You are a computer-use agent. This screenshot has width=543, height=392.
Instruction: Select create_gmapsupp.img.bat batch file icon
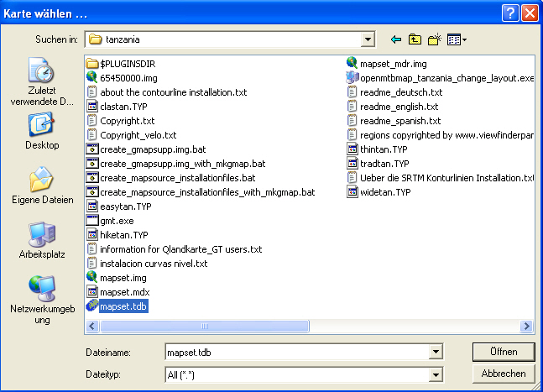[92, 149]
